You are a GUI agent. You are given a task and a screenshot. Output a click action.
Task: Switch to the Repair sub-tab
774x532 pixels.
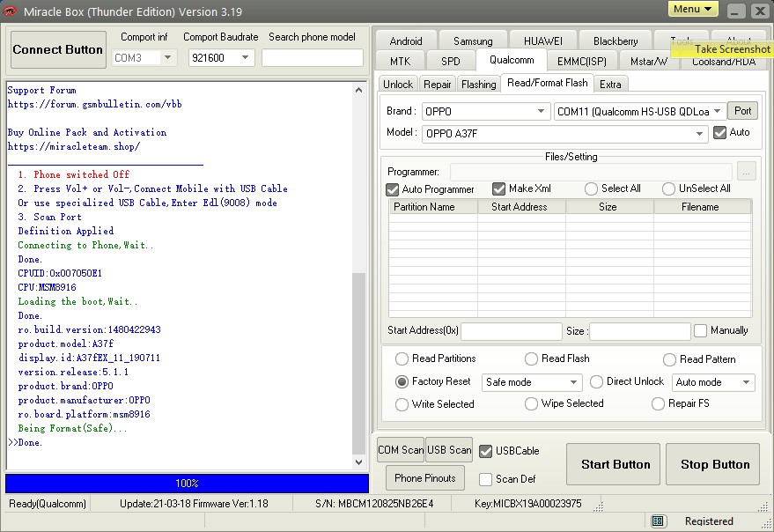(438, 85)
